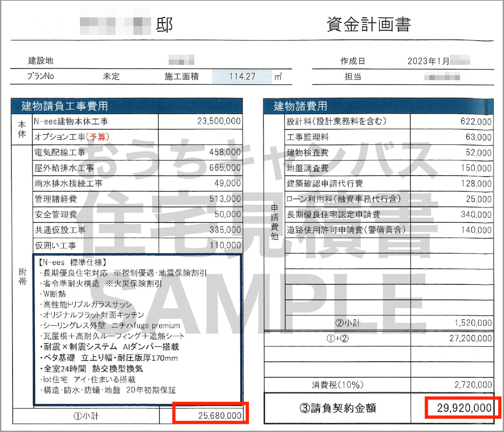Viewport: 504px width, 432px height.
Task: Select the 耐震×制震システム spec line
Action: (x=109, y=347)
